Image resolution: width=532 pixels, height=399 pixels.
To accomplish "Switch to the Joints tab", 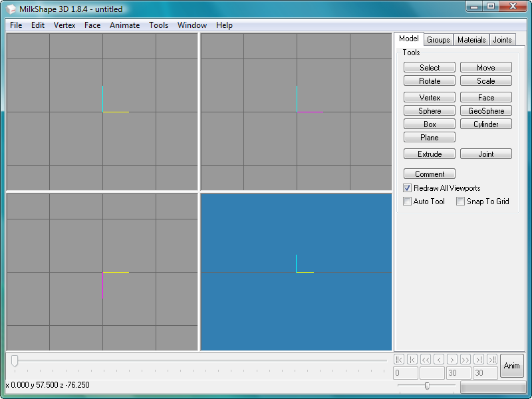I will coord(502,40).
